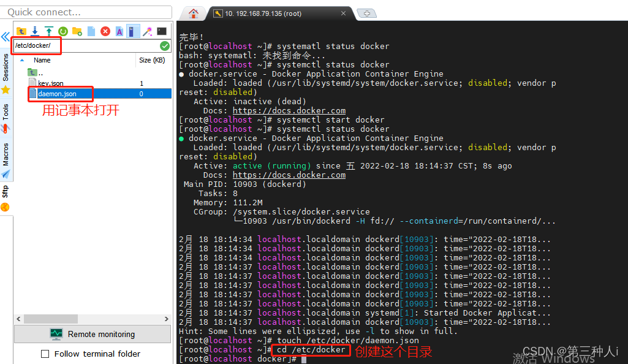Click the right scroll arrow of file list

[x=167, y=319]
